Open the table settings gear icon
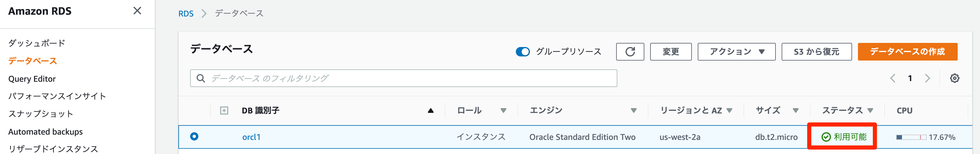Image resolution: width=980 pixels, height=154 pixels. tap(954, 78)
